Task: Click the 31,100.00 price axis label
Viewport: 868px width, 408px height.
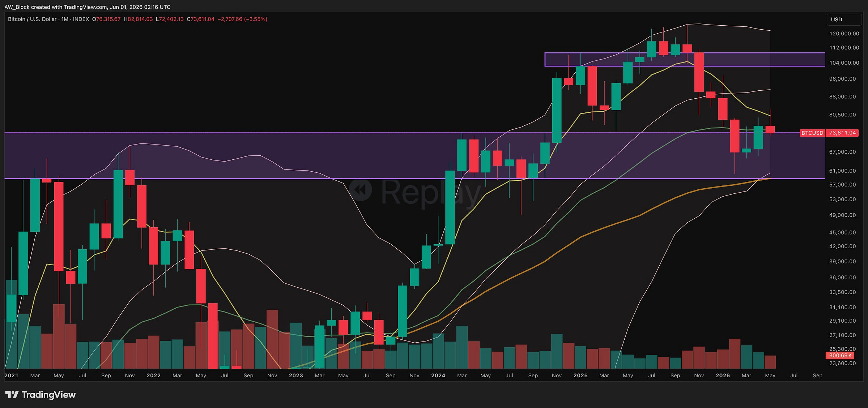Action: (x=842, y=308)
